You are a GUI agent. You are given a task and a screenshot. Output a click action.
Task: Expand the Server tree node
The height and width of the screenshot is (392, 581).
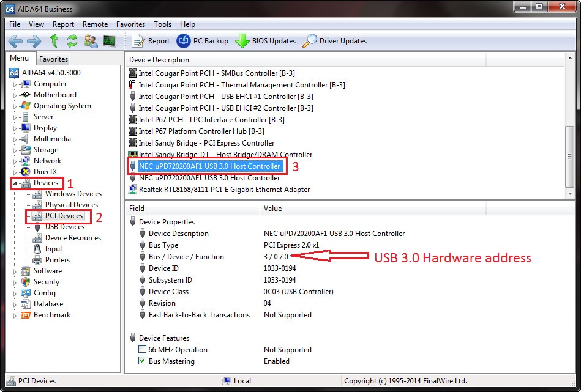pos(15,117)
